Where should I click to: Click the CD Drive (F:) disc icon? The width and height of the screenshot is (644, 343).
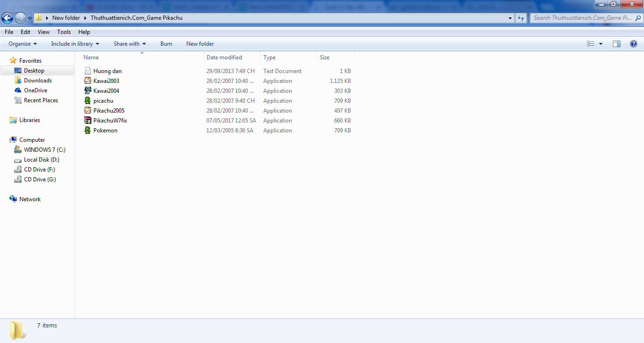(18, 170)
